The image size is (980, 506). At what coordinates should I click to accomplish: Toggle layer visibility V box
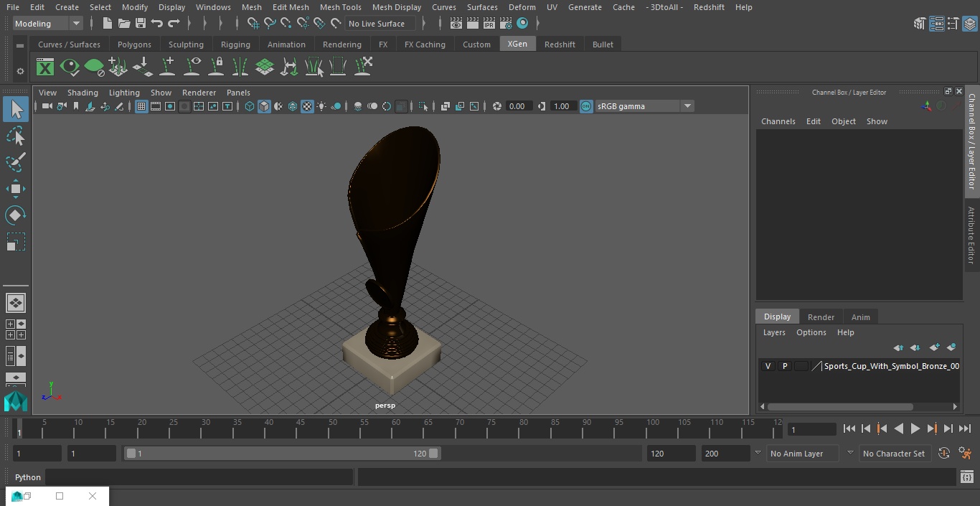click(x=768, y=366)
